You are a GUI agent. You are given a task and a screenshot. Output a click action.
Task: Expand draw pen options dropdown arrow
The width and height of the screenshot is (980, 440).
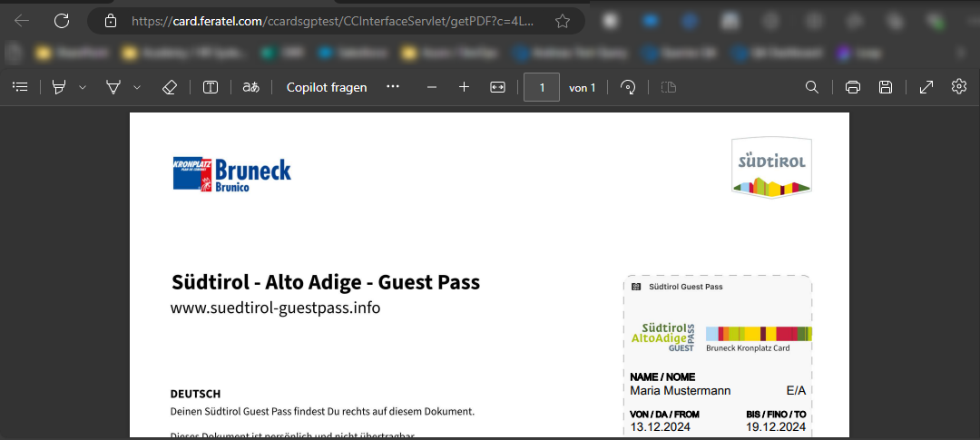point(137,87)
